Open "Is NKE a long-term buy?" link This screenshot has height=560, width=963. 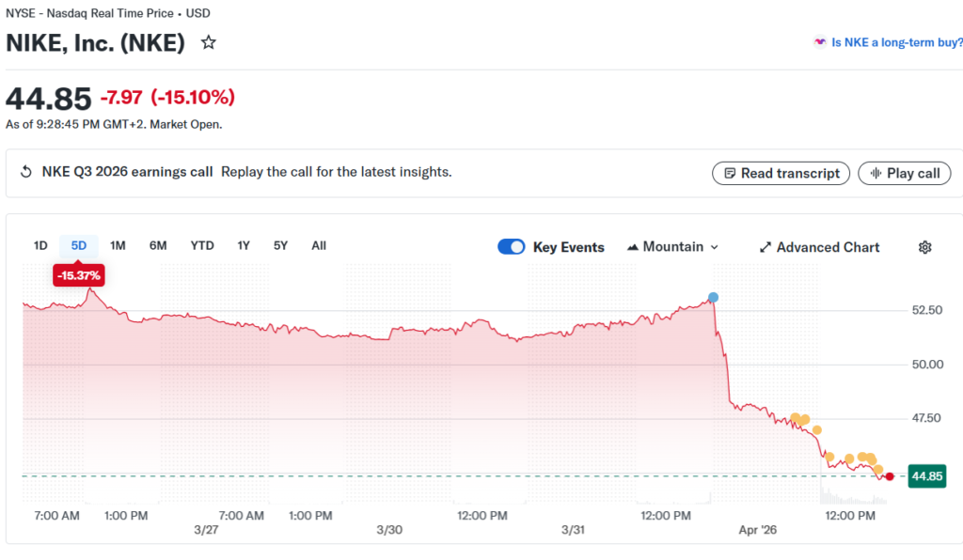[x=889, y=42]
